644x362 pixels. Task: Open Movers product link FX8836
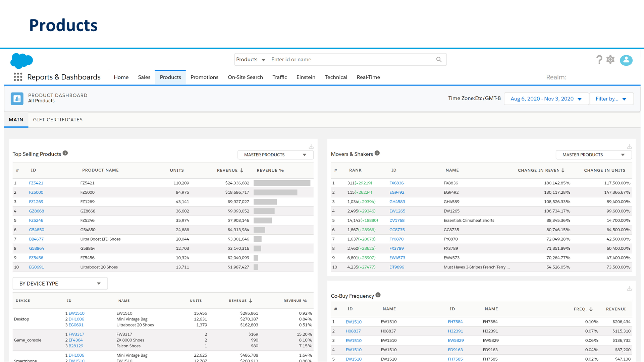[396, 183]
